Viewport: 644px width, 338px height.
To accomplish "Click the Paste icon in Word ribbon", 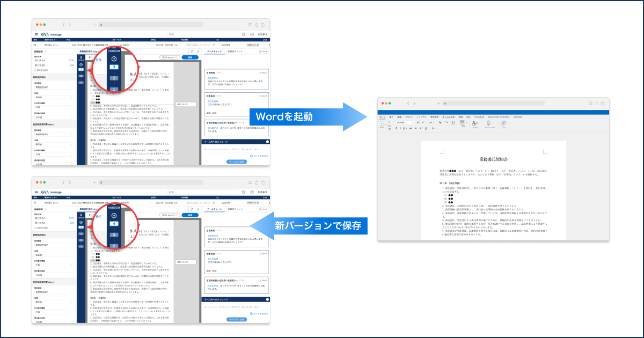I will click(x=383, y=123).
